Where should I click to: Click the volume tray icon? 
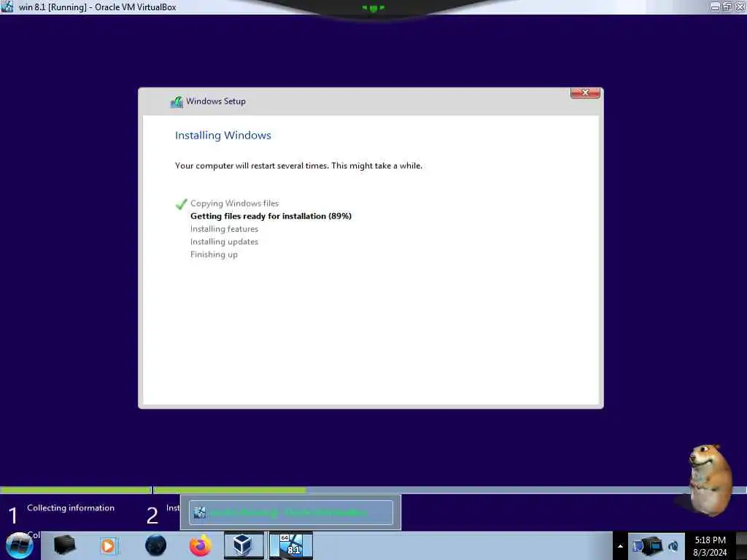(673, 546)
